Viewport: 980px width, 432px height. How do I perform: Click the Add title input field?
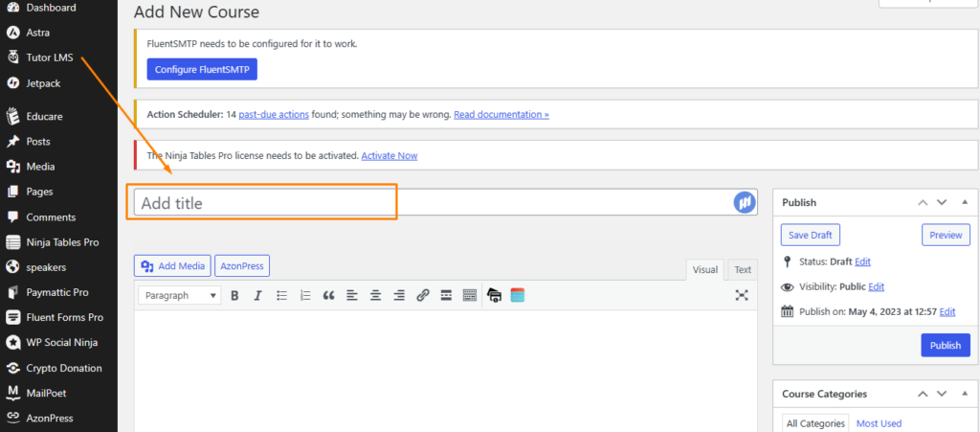[x=446, y=202]
